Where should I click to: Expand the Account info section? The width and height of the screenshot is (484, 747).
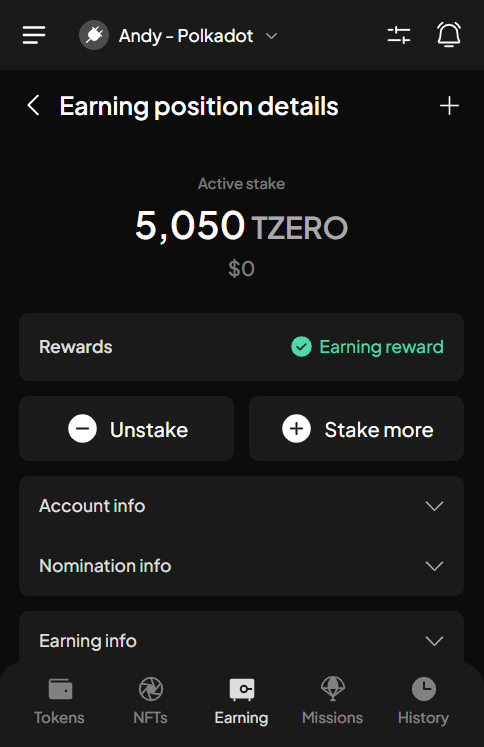coord(242,506)
